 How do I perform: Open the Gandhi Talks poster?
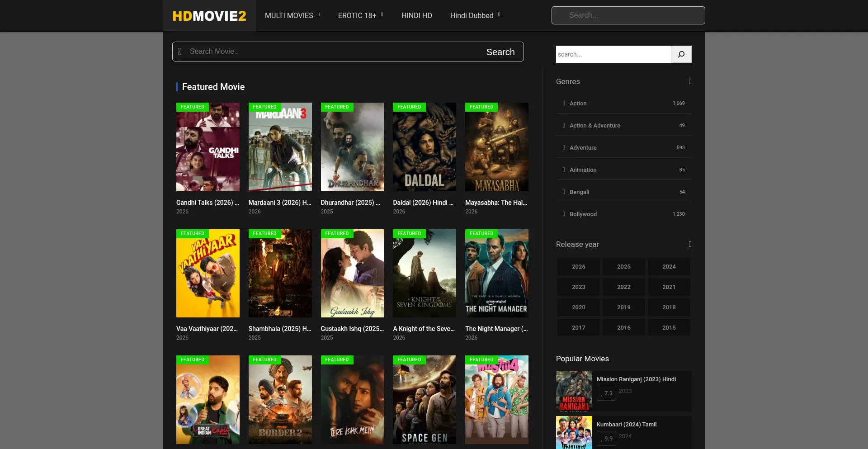(208, 147)
